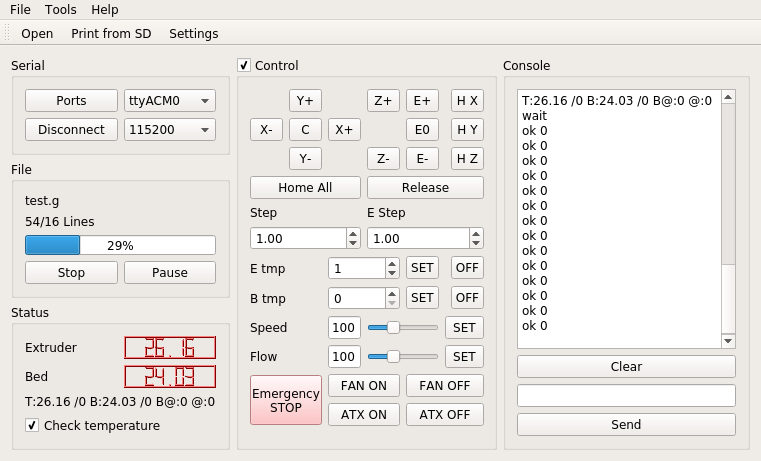The height and width of the screenshot is (461, 761).
Task: Turn FAN ON
Action: click(x=364, y=386)
